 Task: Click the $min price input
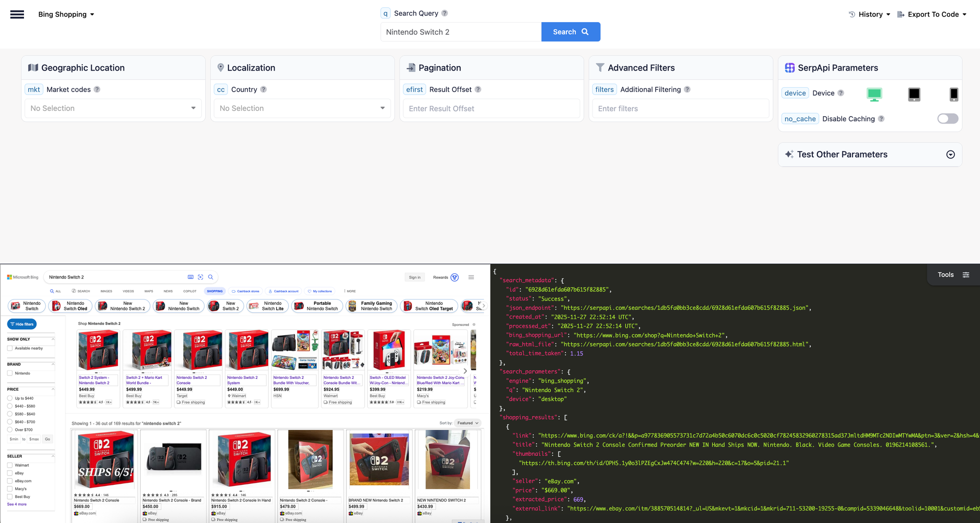click(x=14, y=439)
